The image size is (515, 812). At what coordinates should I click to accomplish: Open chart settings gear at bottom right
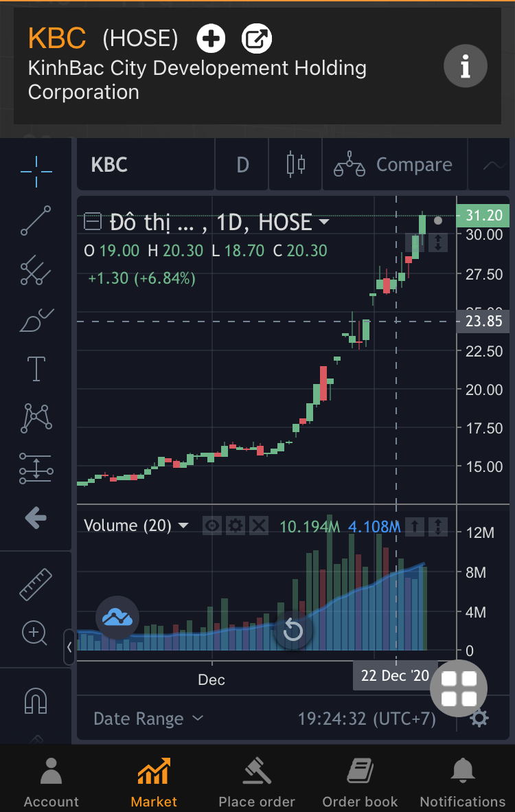[479, 719]
